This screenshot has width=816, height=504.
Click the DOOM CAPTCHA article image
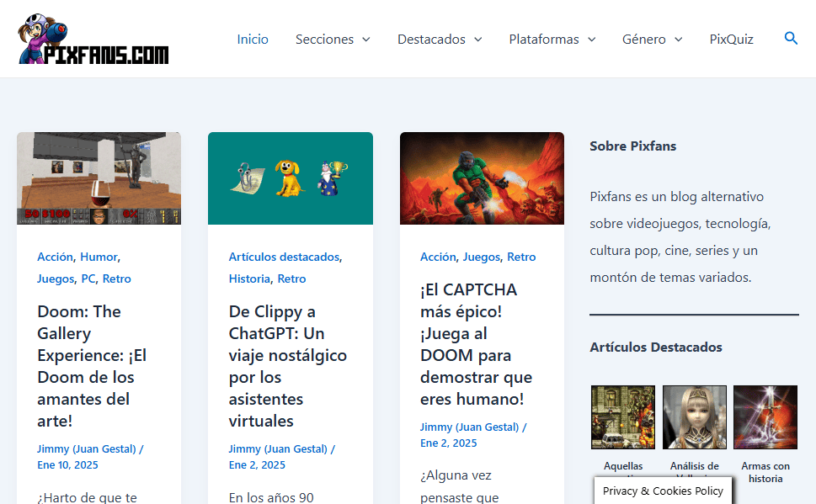coord(482,178)
